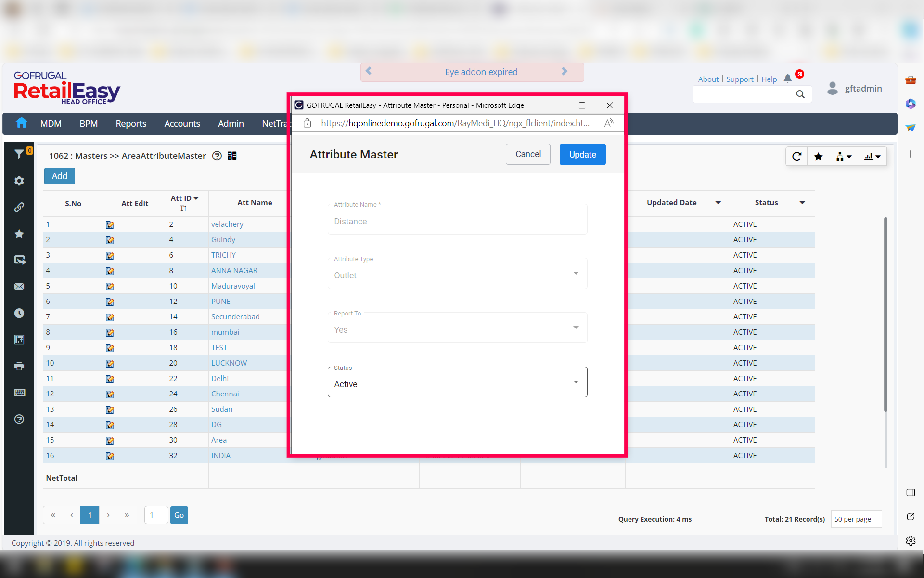Click the filter funnel icon in sidebar
924x578 pixels.
click(19, 154)
